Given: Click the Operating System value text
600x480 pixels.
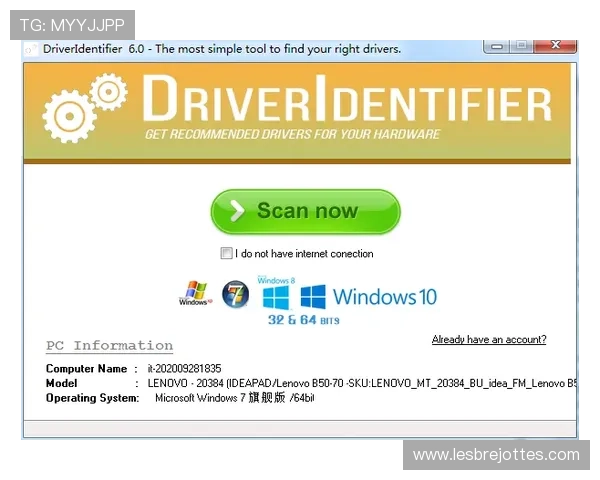Looking at the screenshot, I should [x=234, y=398].
